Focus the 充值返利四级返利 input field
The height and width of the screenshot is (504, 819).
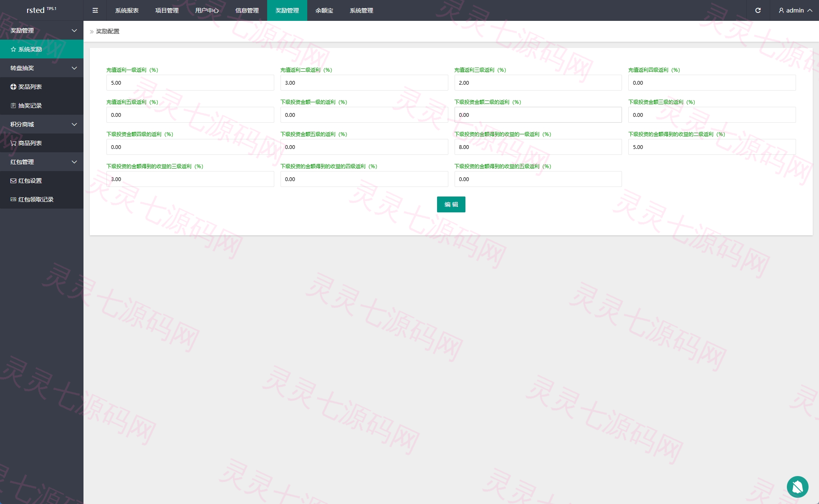(712, 83)
